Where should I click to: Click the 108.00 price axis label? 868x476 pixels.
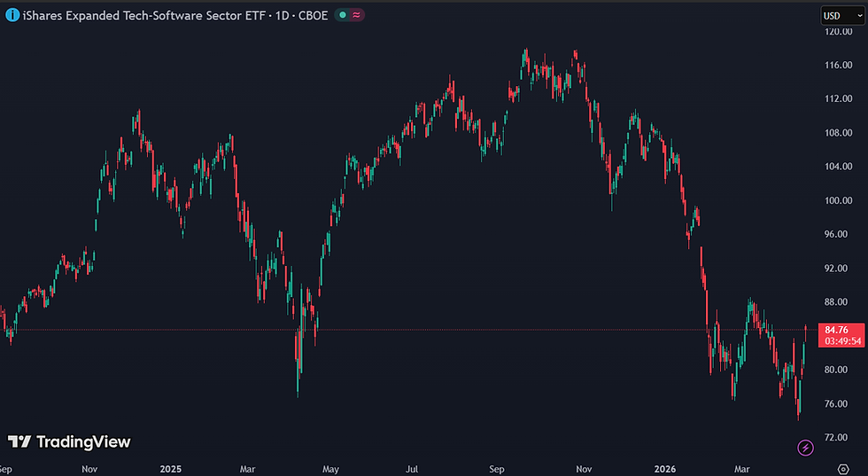pos(839,133)
